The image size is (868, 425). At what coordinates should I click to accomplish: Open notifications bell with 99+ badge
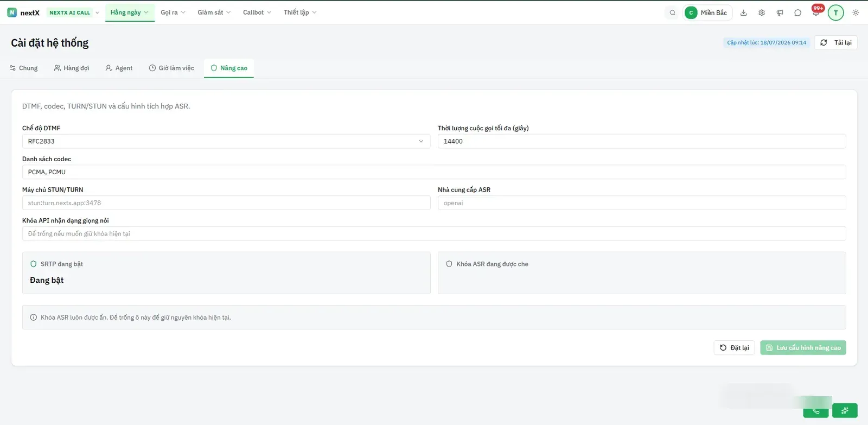point(816,12)
